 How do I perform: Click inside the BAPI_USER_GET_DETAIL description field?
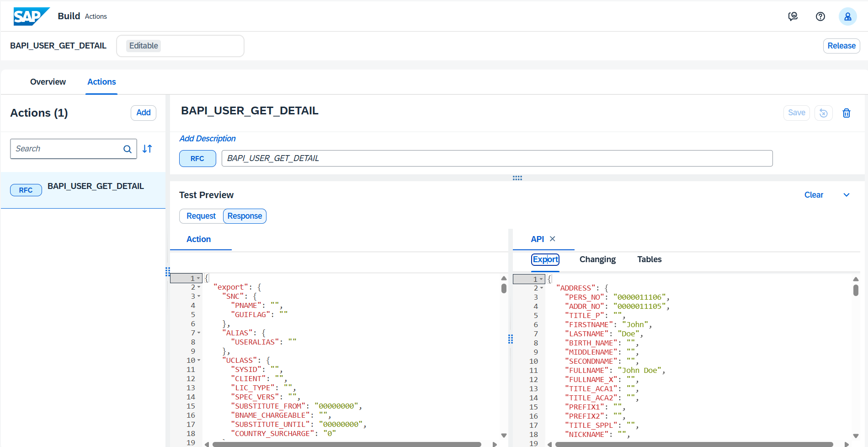click(x=496, y=158)
